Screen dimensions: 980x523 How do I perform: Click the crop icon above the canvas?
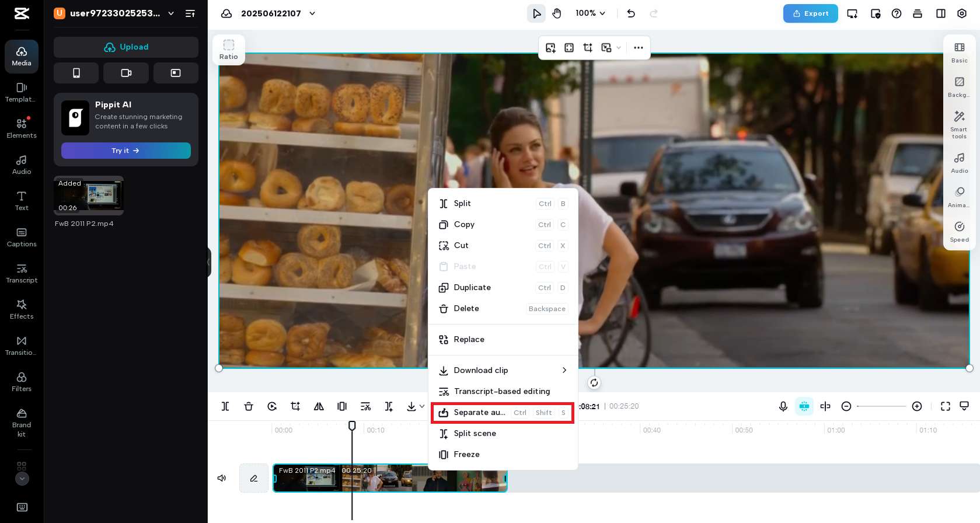coord(588,48)
